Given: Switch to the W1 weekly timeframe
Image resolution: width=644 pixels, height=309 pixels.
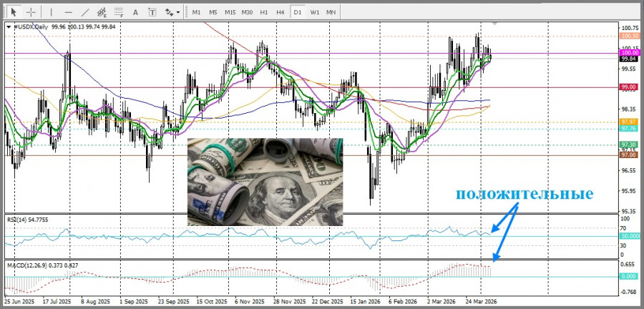Looking at the screenshot, I should tap(315, 12).
